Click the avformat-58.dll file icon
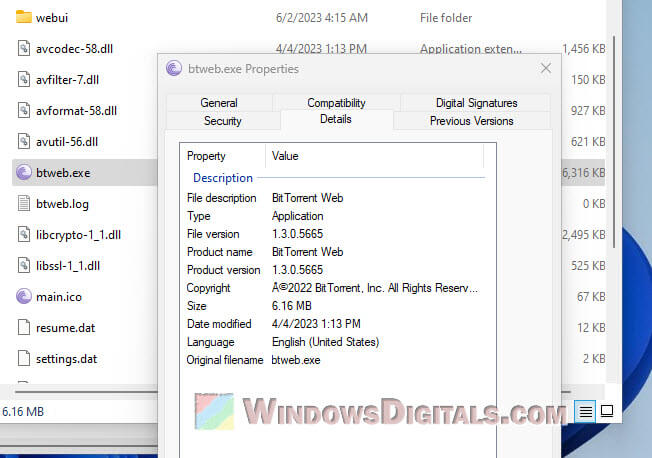The image size is (652, 458). click(x=24, y=111)
